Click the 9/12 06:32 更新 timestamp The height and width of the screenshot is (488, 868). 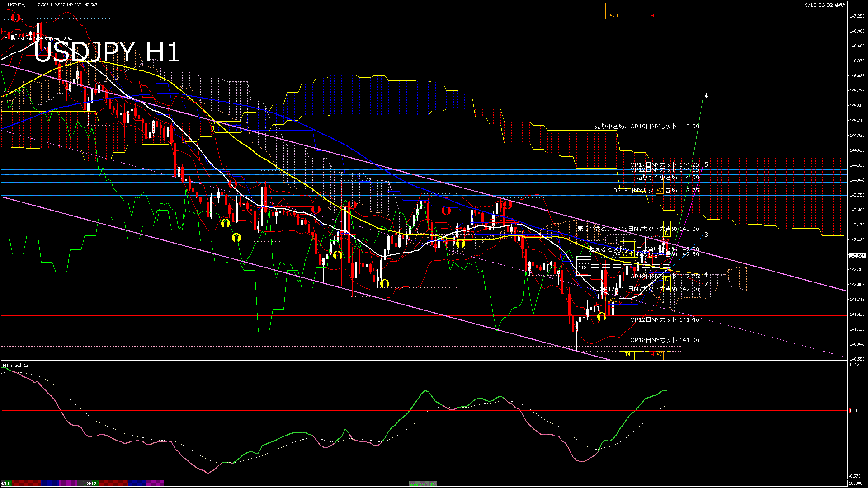point(825,5)
